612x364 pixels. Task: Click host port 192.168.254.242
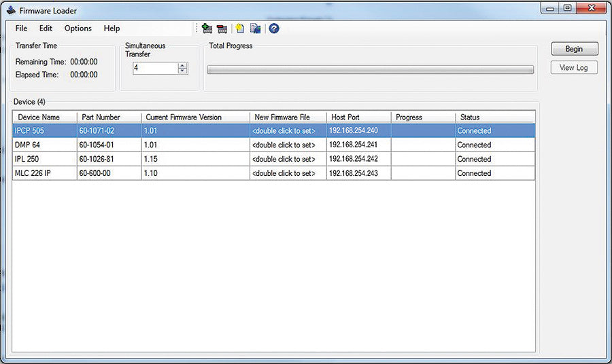click(x=353, y=159)
